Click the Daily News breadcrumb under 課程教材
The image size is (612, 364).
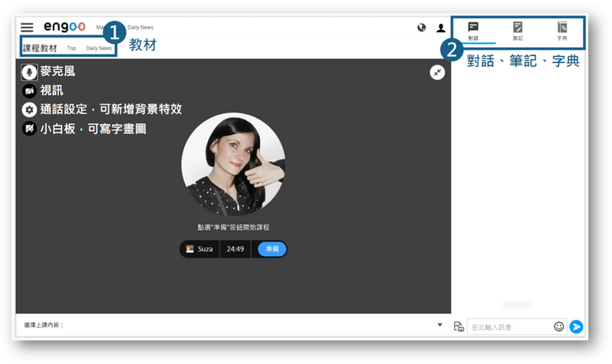pos(99,48)
